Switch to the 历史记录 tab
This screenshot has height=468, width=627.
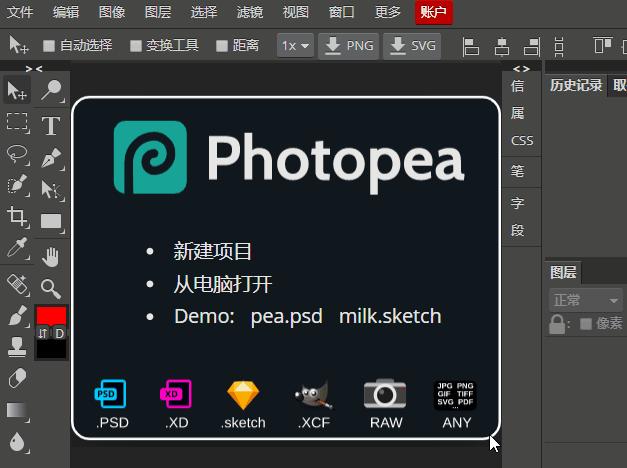click(x=575, y=85)
